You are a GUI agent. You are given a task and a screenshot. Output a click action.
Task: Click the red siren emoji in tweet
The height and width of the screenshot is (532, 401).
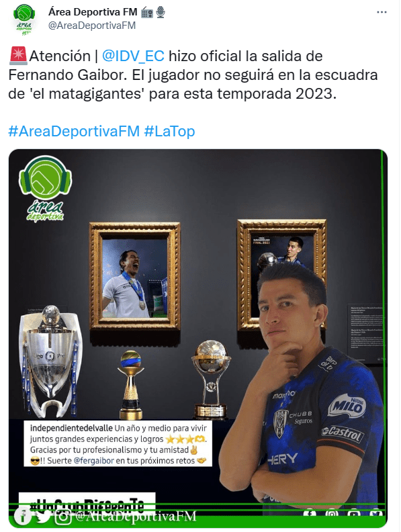[18, 56]
